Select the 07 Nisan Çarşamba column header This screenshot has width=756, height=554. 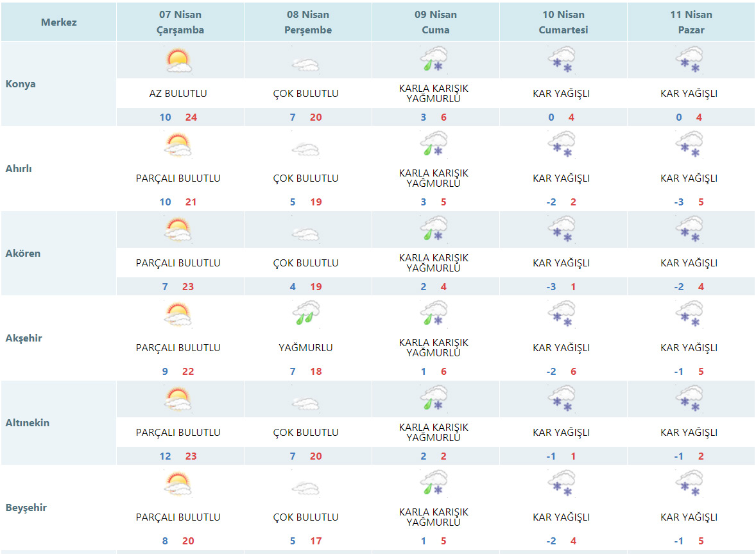[180, 22]
